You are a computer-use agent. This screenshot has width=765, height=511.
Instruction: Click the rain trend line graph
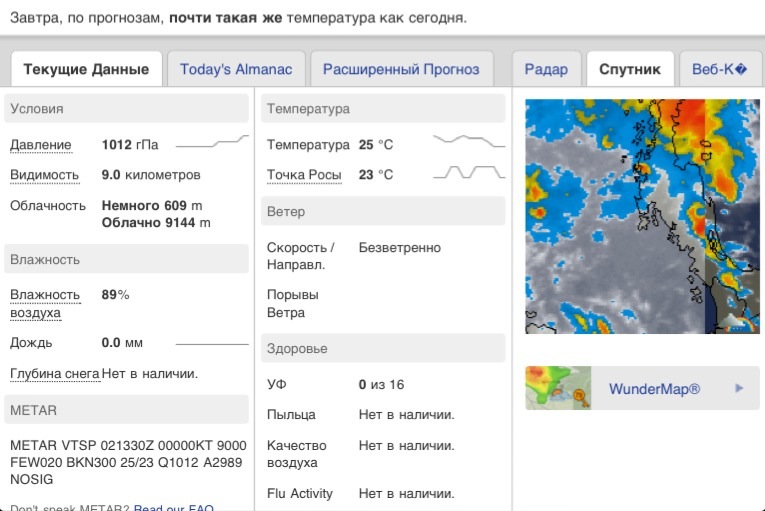211,343
